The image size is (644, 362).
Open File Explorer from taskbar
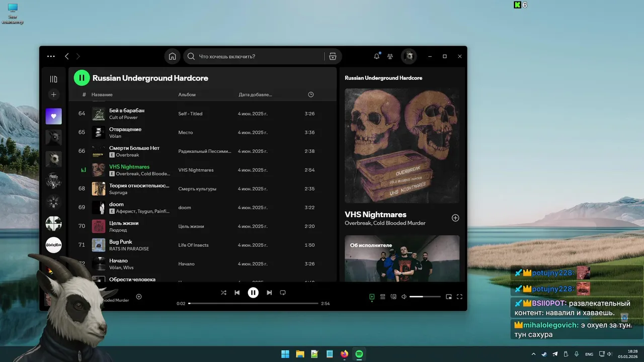(300, 354)
